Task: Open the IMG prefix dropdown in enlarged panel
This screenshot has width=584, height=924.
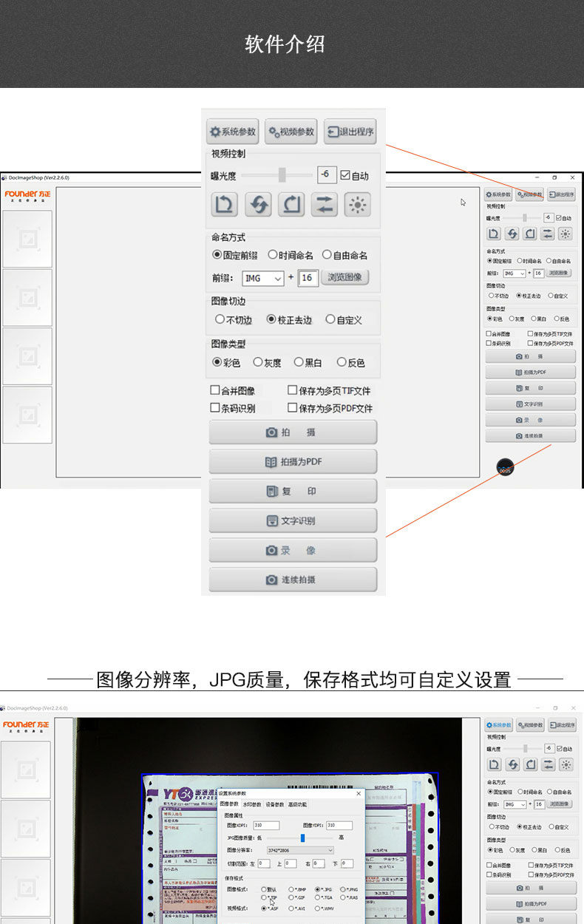Action: (262, 278)
